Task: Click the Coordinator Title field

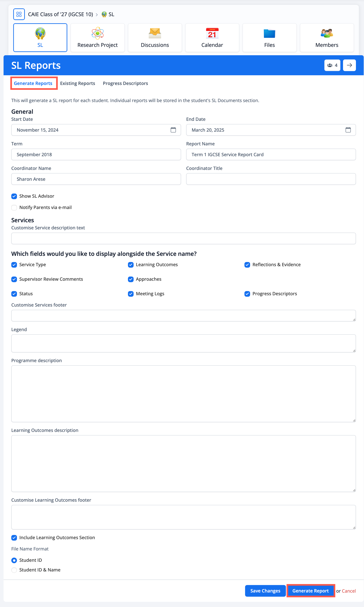Action: (271, 179)
